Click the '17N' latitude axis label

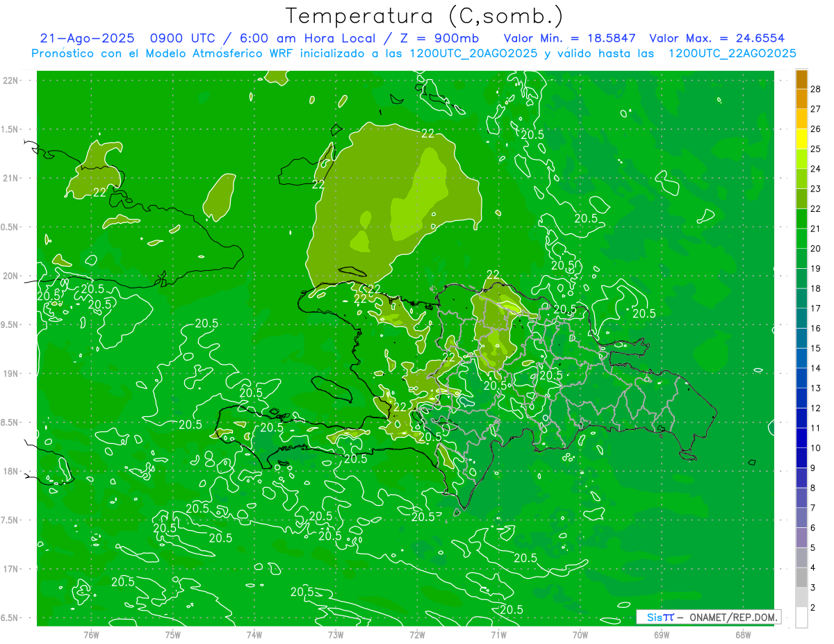(x=10, y=569)
